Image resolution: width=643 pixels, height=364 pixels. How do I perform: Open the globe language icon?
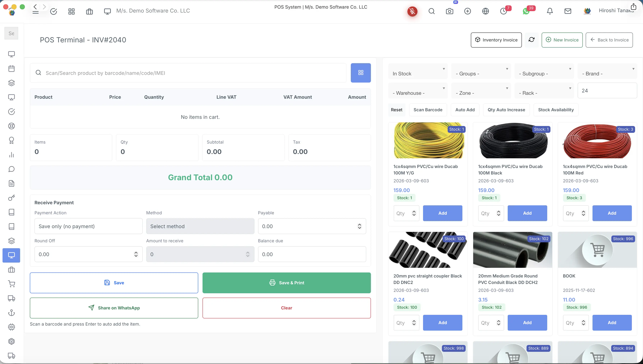click(486, 11)
